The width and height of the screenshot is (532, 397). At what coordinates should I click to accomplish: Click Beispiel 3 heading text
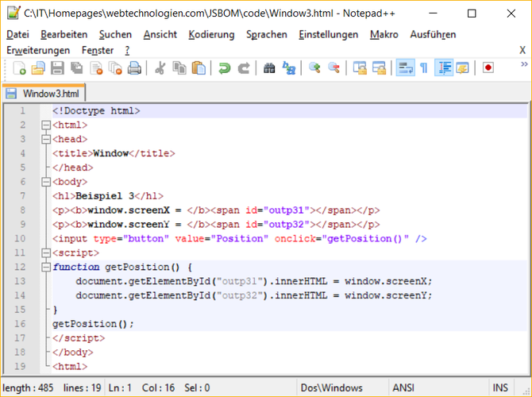tap(105, 196)
